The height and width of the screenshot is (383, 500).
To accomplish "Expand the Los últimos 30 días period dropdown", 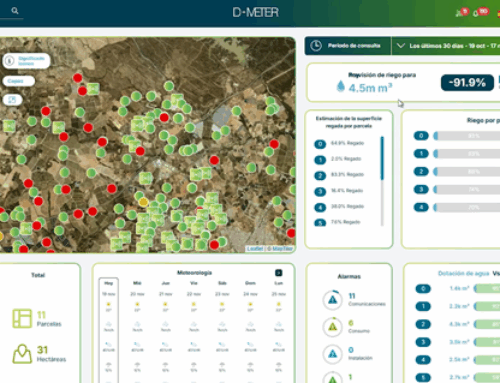I will [x=446, y=46].
